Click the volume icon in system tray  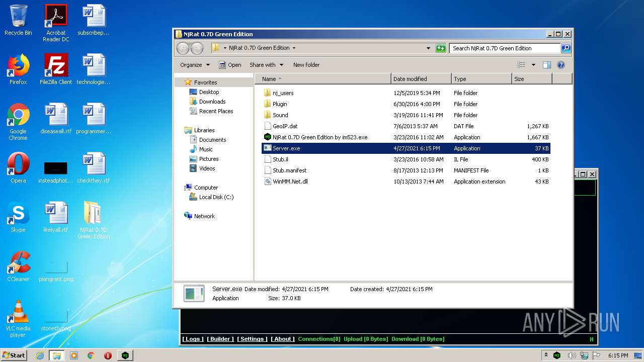pyautogui.click(x=572, y=355)
